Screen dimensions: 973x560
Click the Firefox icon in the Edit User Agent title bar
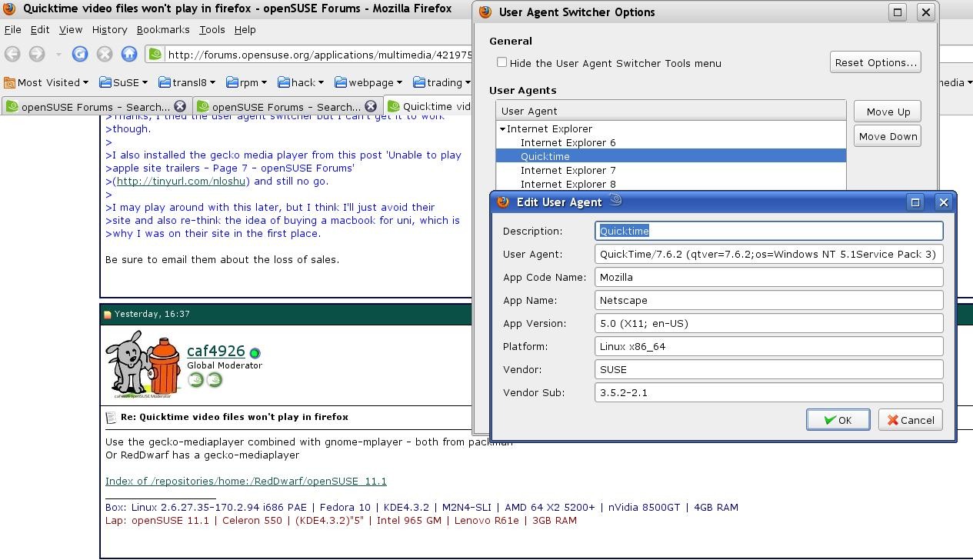[503, 202]
